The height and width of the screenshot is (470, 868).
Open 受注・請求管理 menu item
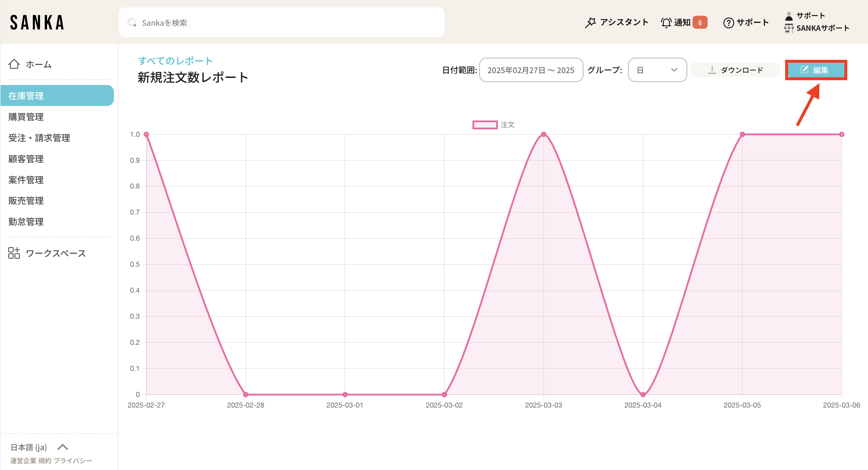pyautogui.click(x=39, y=138)
